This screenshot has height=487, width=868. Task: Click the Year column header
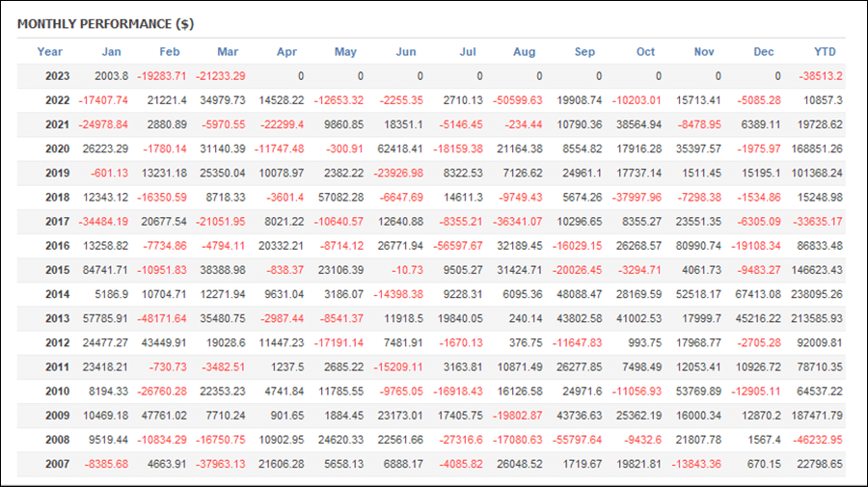point(49,52)
